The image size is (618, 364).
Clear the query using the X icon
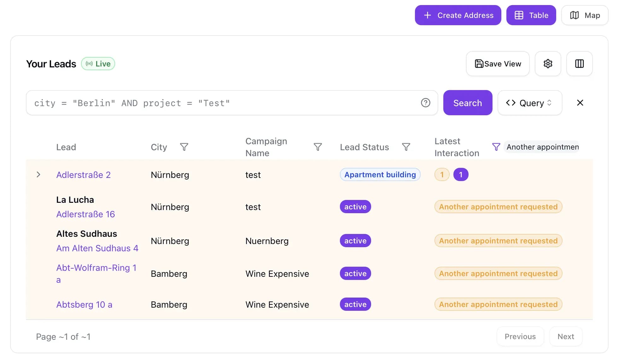point(580,103)
